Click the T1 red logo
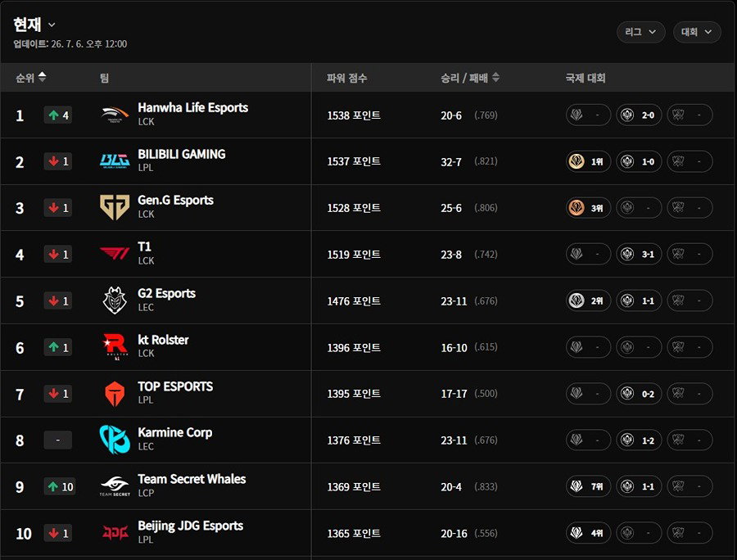Image resolution: width=737 pixels, height=560 pixels. pyautogui.click(x=115, y=254)
